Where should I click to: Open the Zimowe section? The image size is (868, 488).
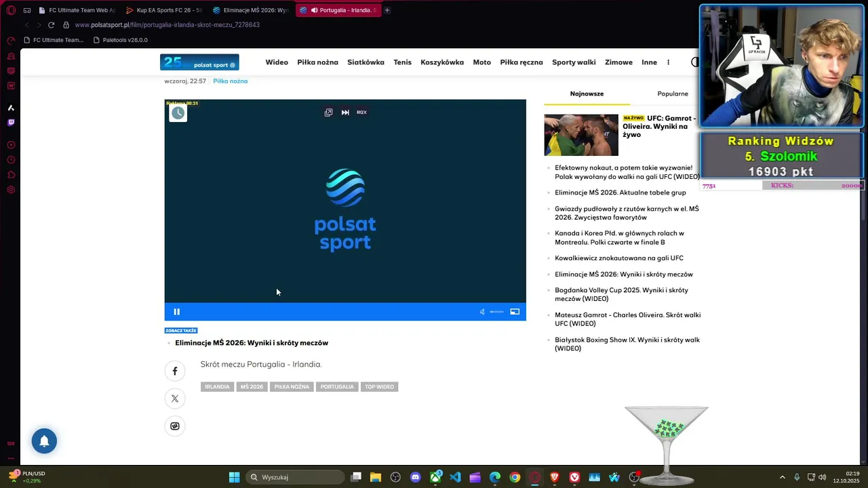tap(618, 62)
